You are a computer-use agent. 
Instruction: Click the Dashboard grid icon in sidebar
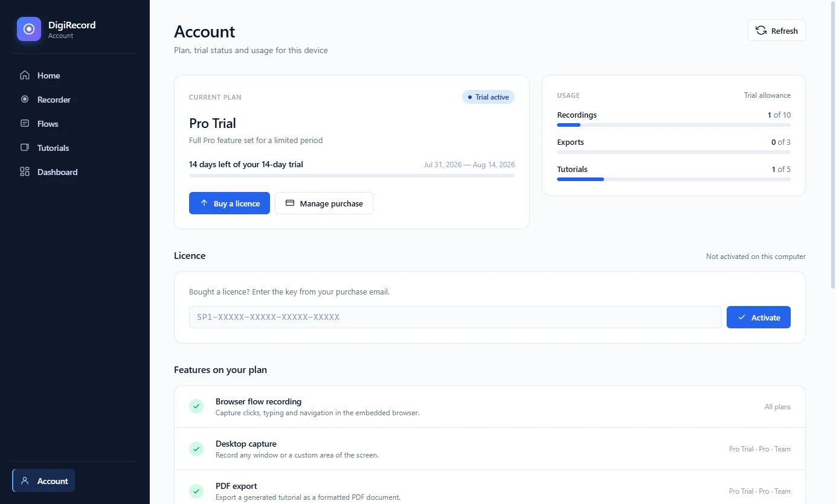click(x=25, y=172)
